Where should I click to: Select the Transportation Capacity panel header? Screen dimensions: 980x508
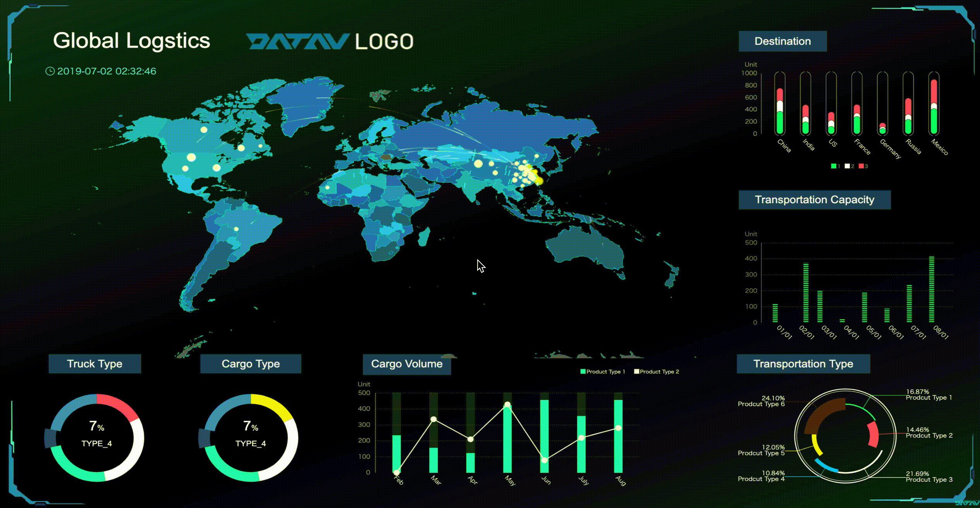814,200
